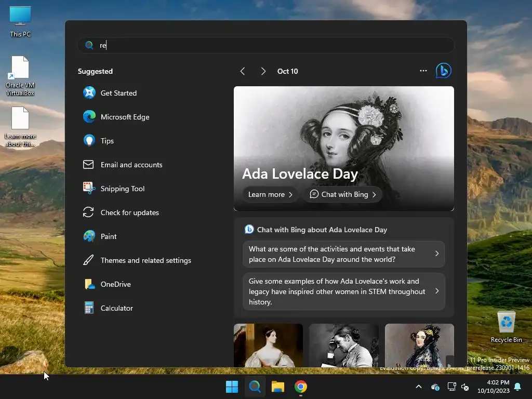
Task: Open Email and accounts envelope icon
Action: pyautogui.click(x=88, y=165)
